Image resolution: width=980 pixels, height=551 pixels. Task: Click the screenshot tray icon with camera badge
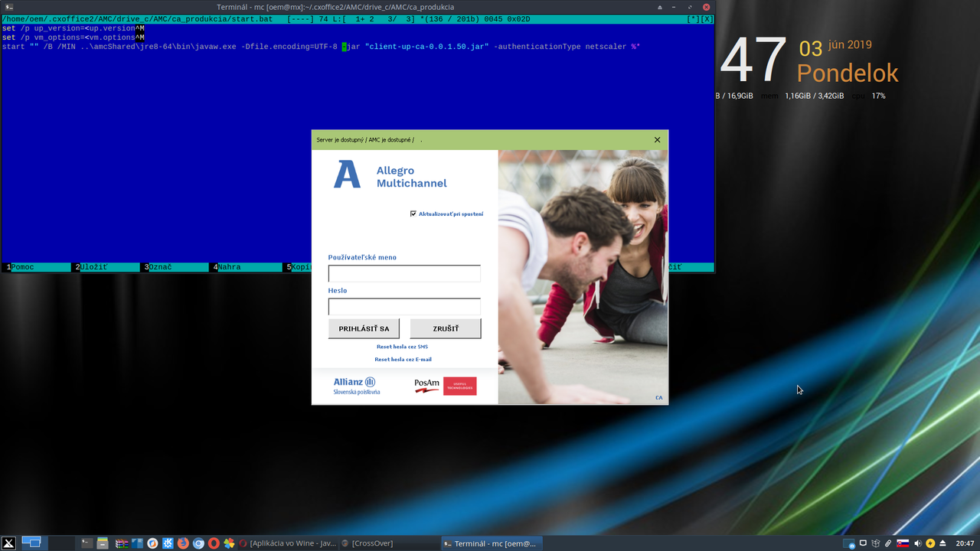pos(849,543)
